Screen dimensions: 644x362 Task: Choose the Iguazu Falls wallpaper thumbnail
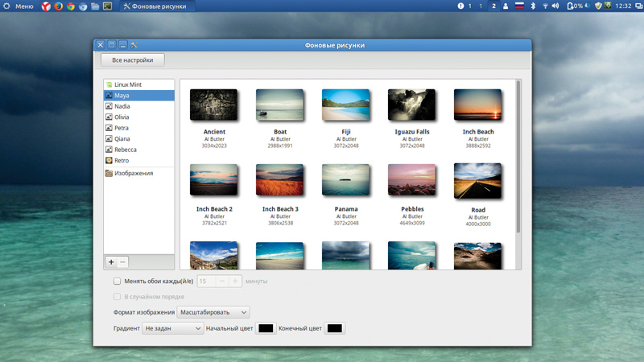pos(411,105)
